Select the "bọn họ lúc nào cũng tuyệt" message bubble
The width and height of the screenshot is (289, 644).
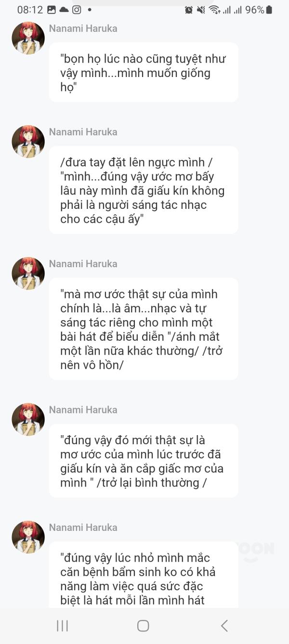pyautogui.click(x=144, y=73)
